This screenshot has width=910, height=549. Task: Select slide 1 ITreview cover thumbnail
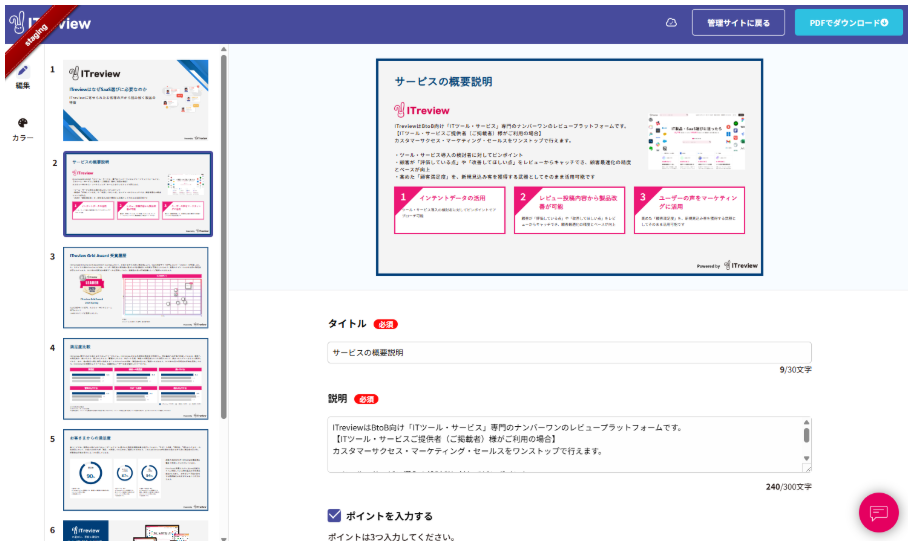point(136,100)
